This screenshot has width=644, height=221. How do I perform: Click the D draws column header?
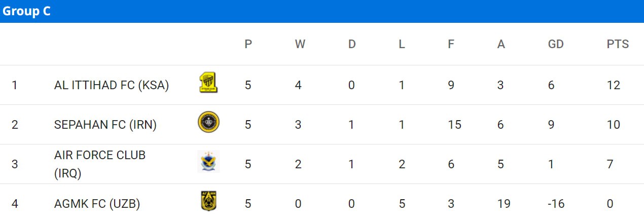[x=352, y=44]
